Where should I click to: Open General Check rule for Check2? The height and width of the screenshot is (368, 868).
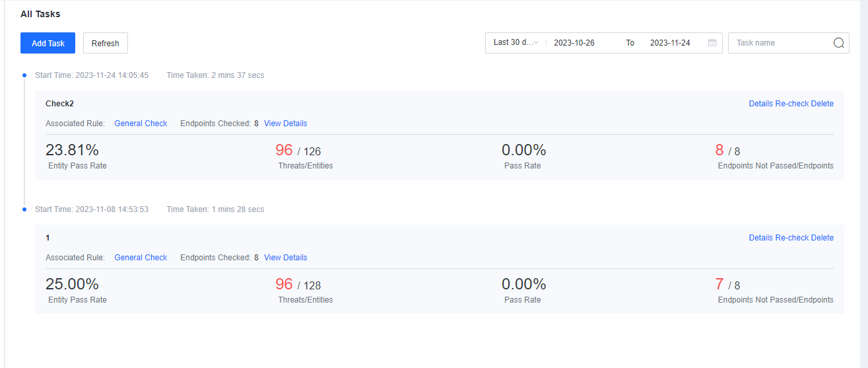click(x=141, y=124)
